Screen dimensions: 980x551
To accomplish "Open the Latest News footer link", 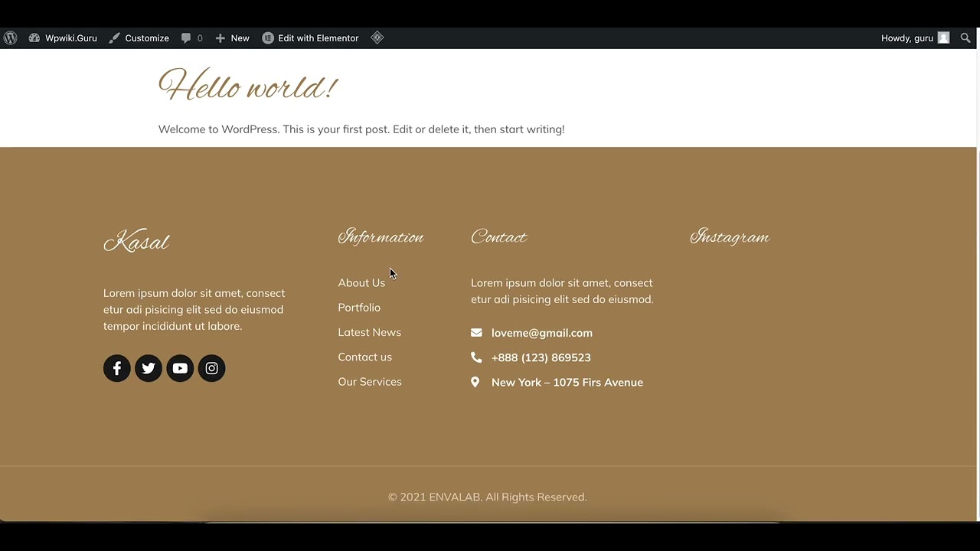I will point(369,332).
